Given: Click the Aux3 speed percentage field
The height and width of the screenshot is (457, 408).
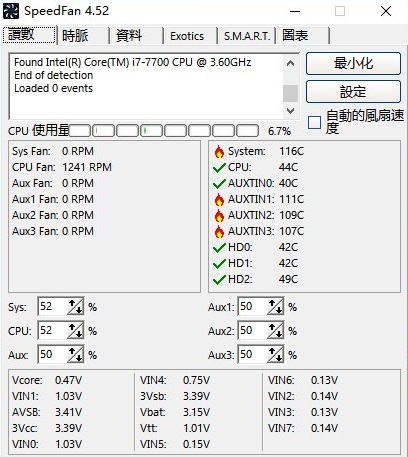Looking at the screenshot, I should 253,354.
